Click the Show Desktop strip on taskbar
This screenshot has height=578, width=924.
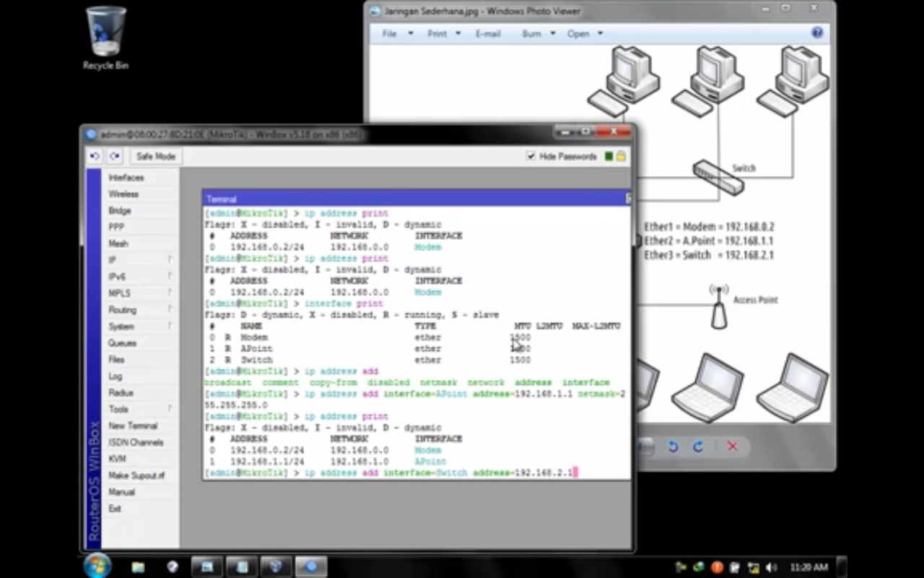click(842, 566)
